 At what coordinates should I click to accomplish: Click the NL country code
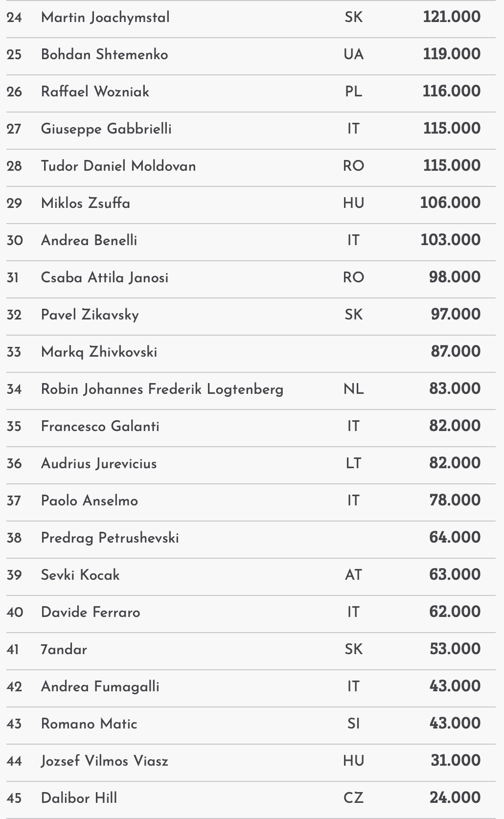(x=353, y=389)
